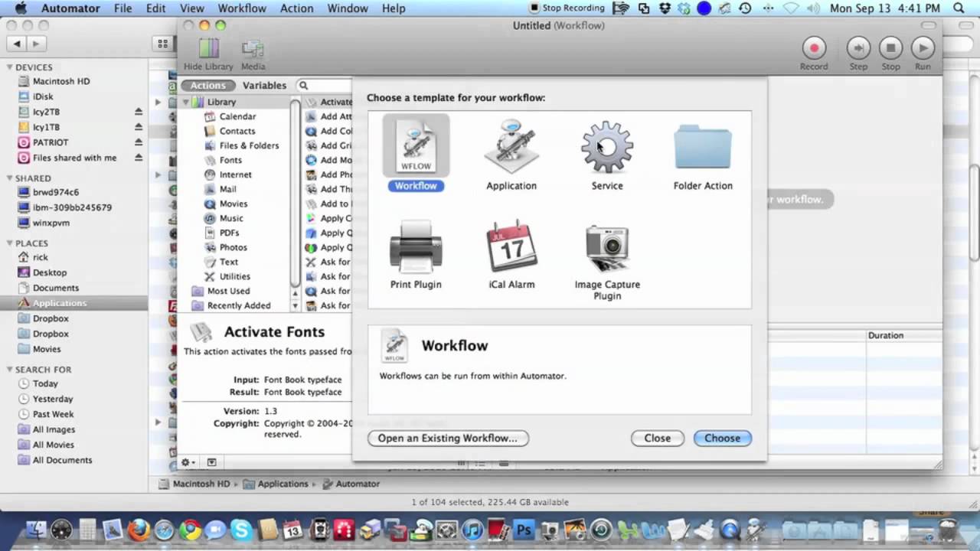Screen dimensions: 980x551
Task: Select the Application template icon
Action: click(x=511, y=145)
